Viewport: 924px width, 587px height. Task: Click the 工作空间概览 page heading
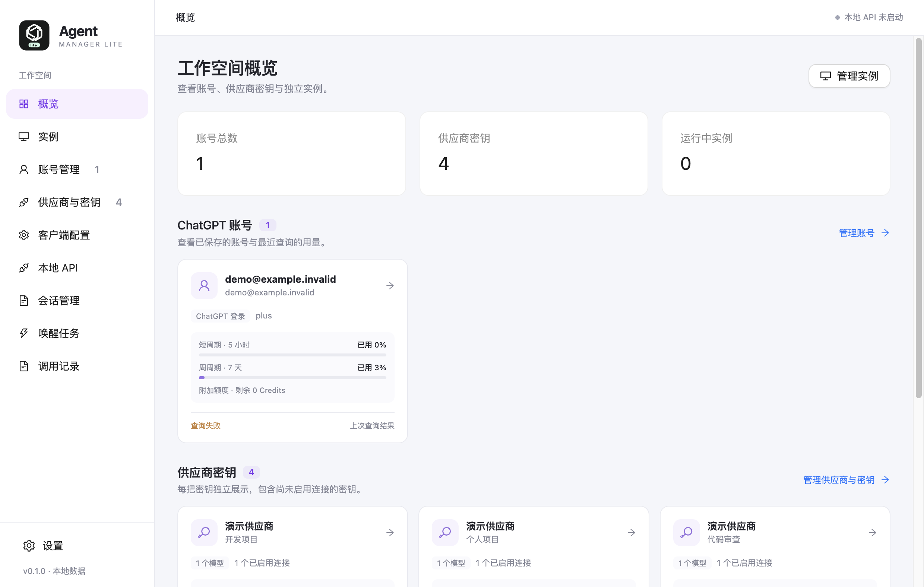(228, 68)
